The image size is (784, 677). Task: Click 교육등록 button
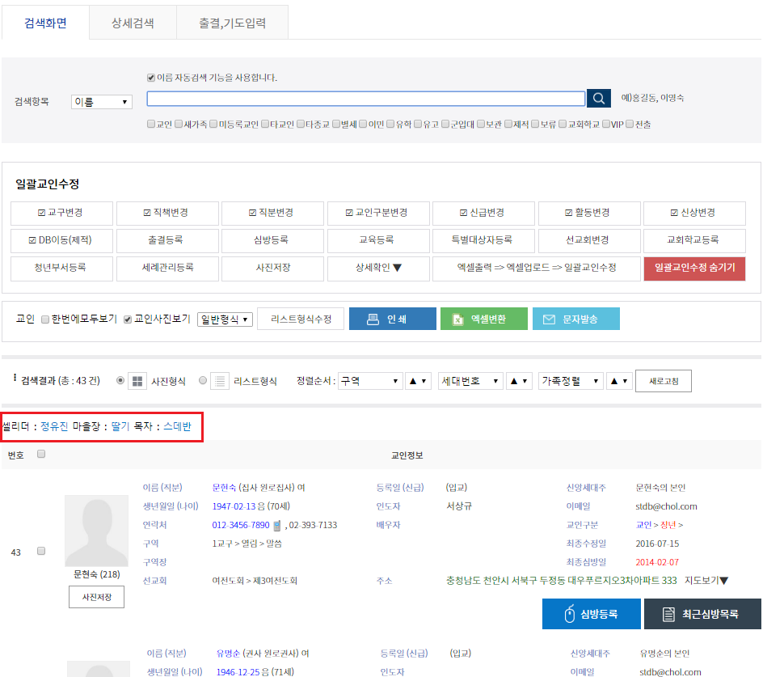tap(378, 241)
